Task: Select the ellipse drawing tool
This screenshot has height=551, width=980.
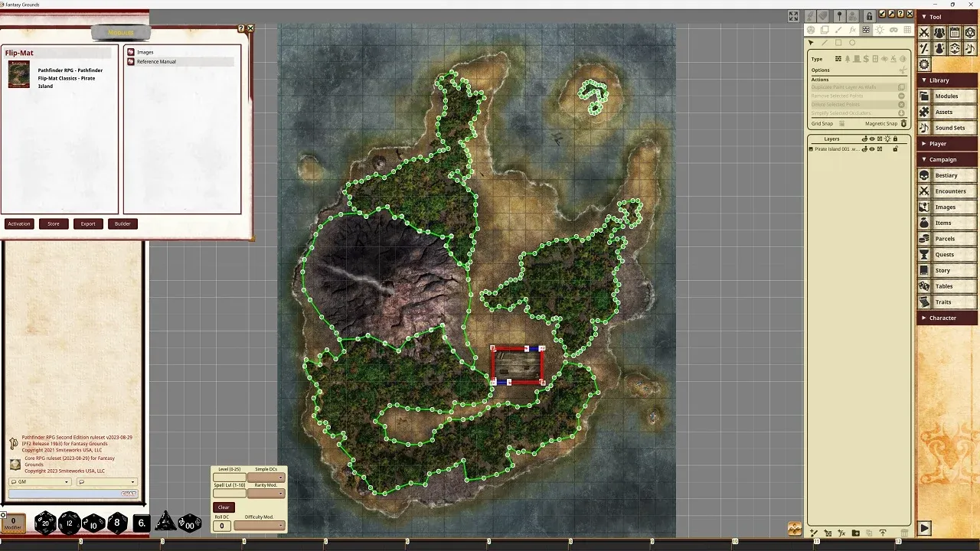Action: coord(852,43)
